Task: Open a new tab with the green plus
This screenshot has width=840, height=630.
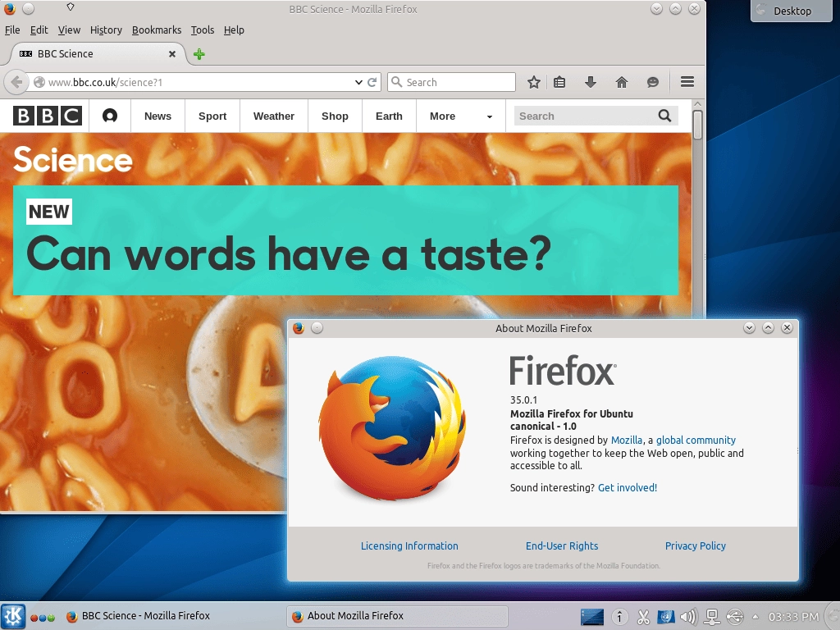Action: point(199,54)
